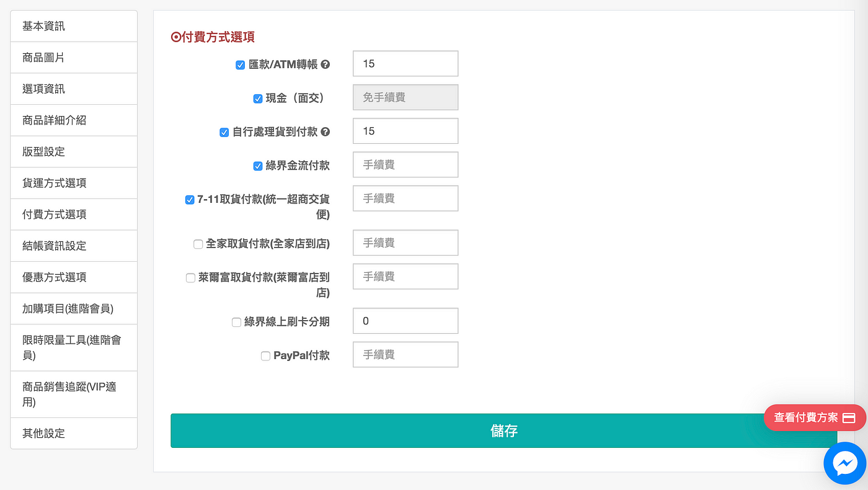Open 基本資訊 in the sidebar
The image size is (868, 490).
(74, 26)
